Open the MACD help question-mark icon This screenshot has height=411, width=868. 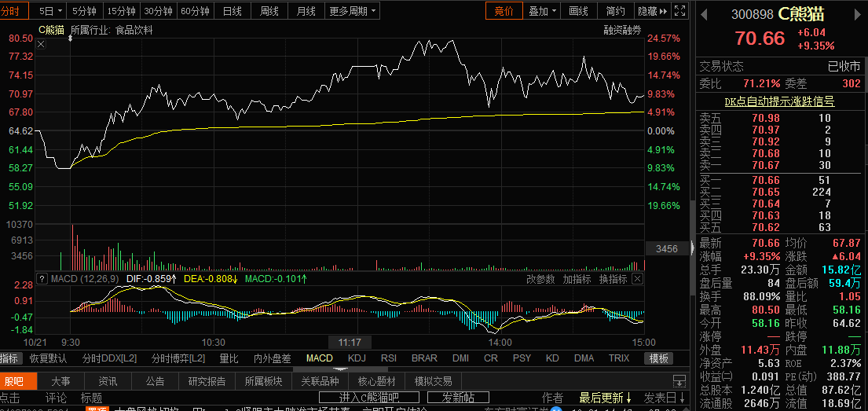pyautogui.click(x=42, y=279)
